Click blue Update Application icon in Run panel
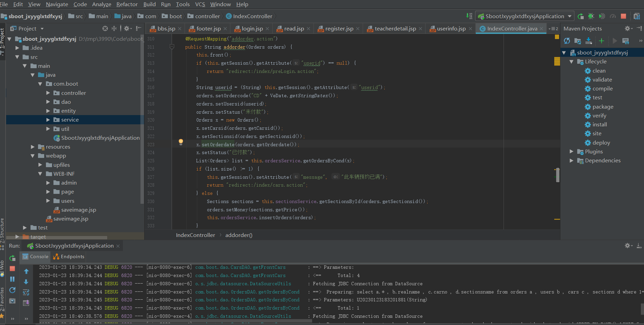The image size is (644, 325). click(12, 290)
